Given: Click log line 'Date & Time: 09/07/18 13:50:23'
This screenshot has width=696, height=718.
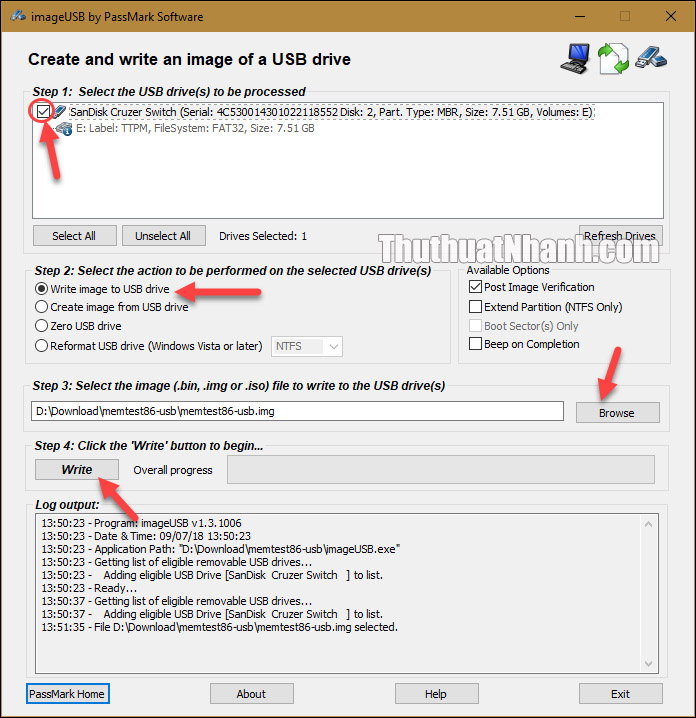Looking at the screenshot, I should pyautogui.click(x=146, y=536).
